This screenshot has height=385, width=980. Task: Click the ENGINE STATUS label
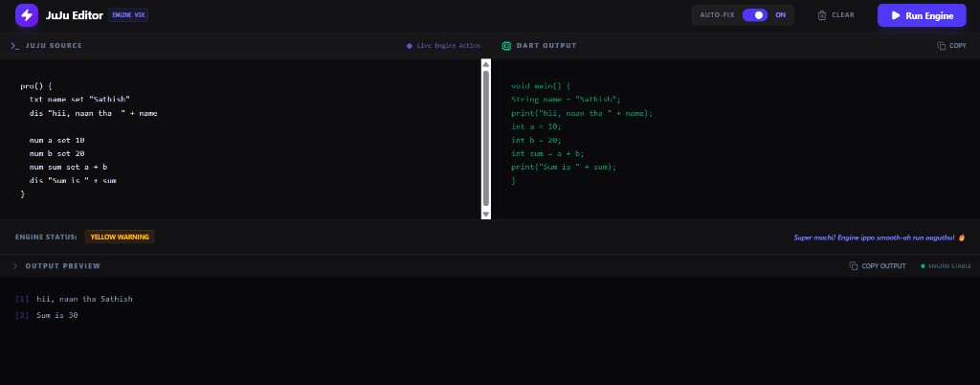click(46, 237)
